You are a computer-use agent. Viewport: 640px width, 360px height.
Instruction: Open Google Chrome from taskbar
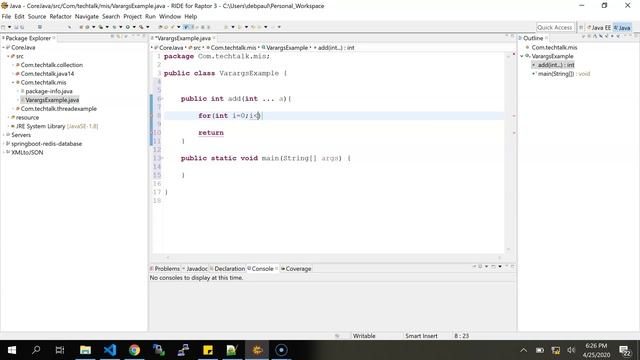[134, 350]
